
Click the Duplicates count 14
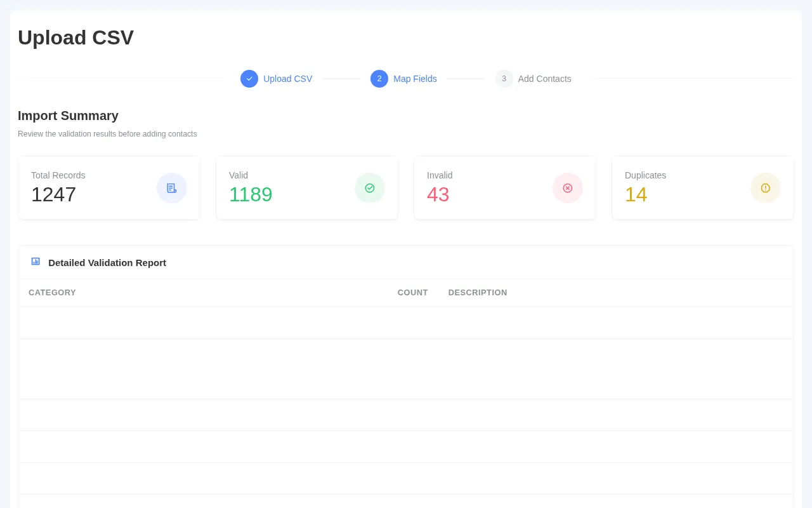coord(636,194)
